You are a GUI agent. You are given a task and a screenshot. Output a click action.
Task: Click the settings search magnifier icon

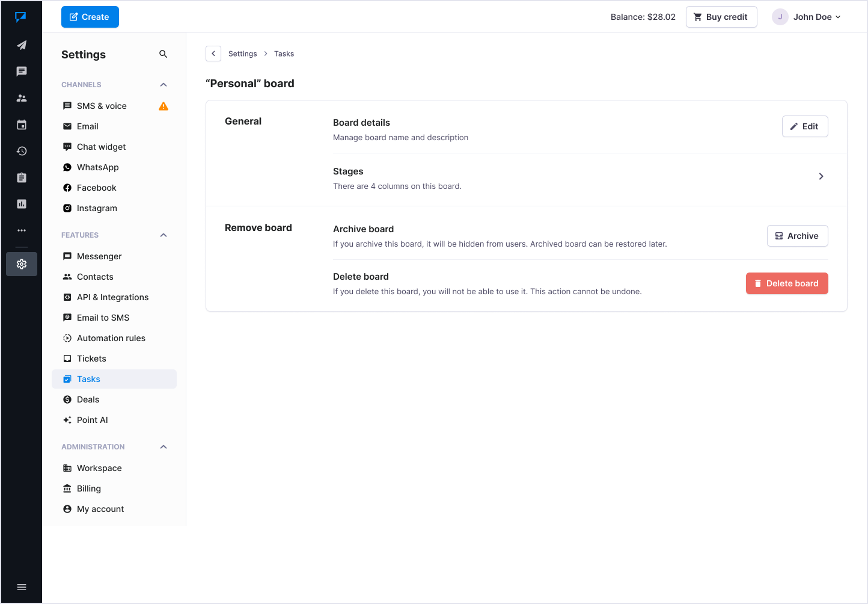[x=163, y=54]
